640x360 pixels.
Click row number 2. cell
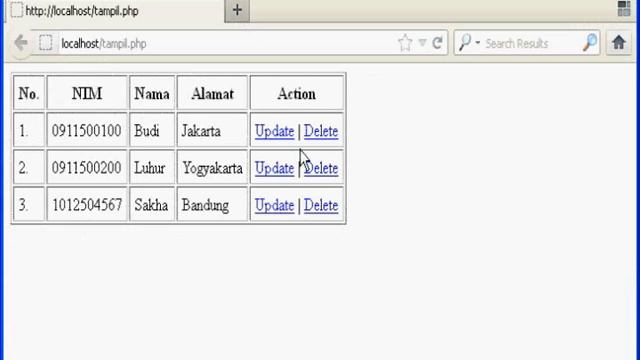tap(29, 168)
